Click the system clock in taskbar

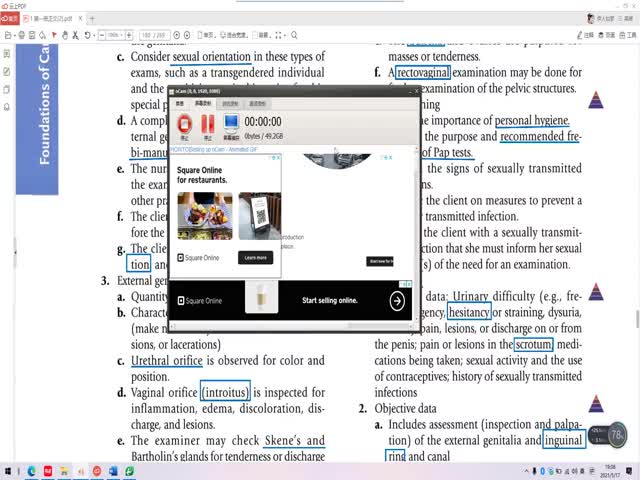coord(611,470)
